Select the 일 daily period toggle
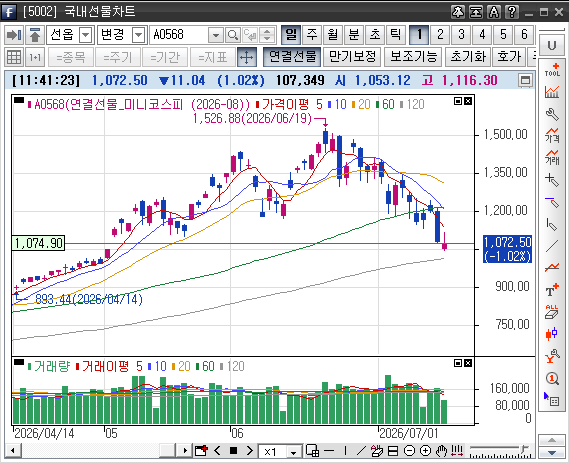The height and width of the screenshot is (463, 569). coord(291,35)
